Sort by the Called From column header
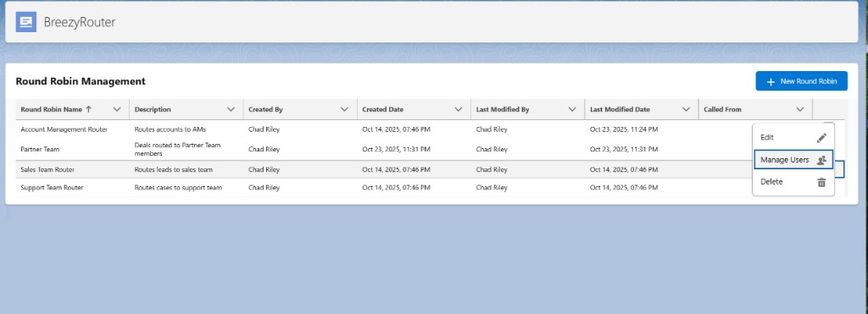The image size is (868, 314). [x=722, y=109]
